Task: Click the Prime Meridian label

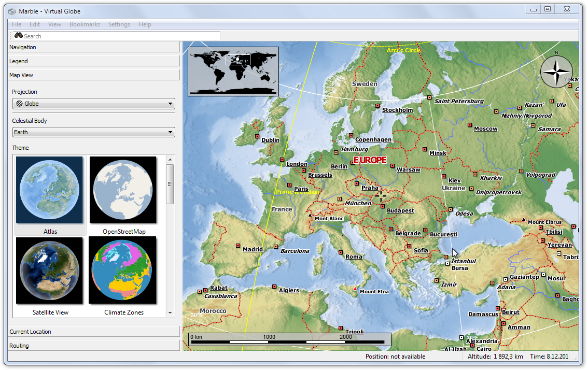Action: 298,192
